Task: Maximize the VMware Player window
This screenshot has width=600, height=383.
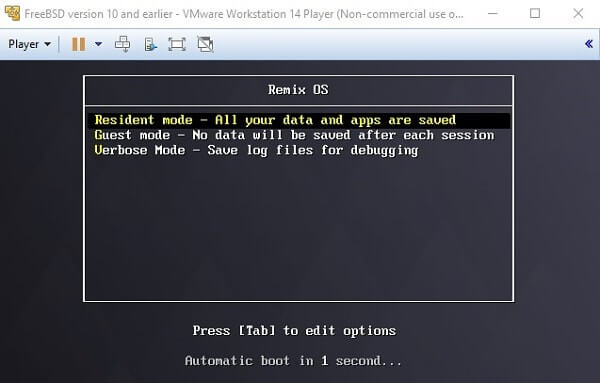Action: click(535, 13)
